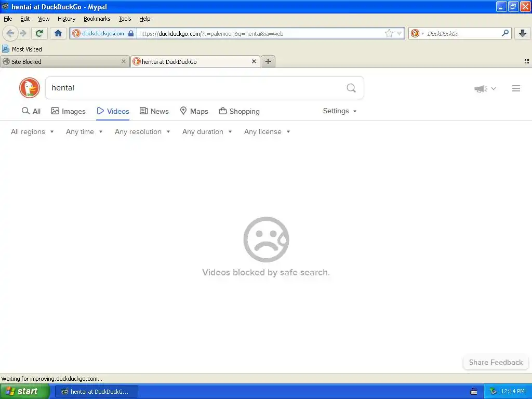Click the sad face blocked icon
This screenshot has width=532, height=399.
pyautogui.click(x=266, y=240)
